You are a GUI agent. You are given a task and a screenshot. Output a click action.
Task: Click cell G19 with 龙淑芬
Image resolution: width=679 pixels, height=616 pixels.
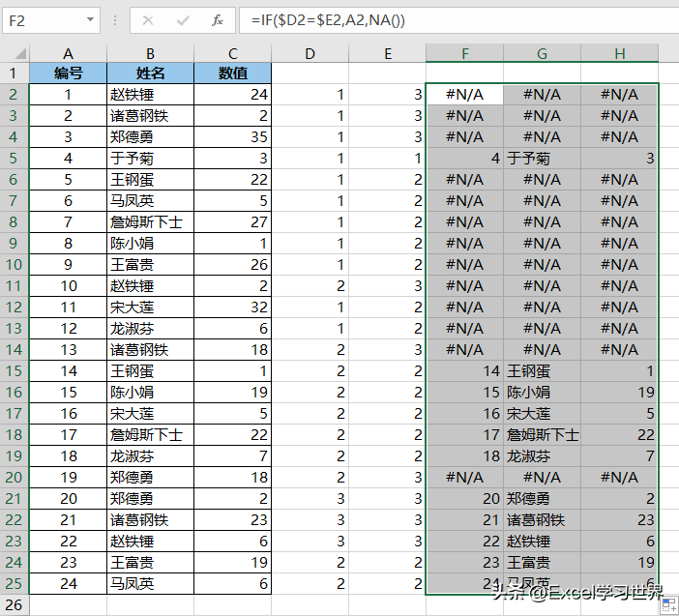(x=543, y=455)
